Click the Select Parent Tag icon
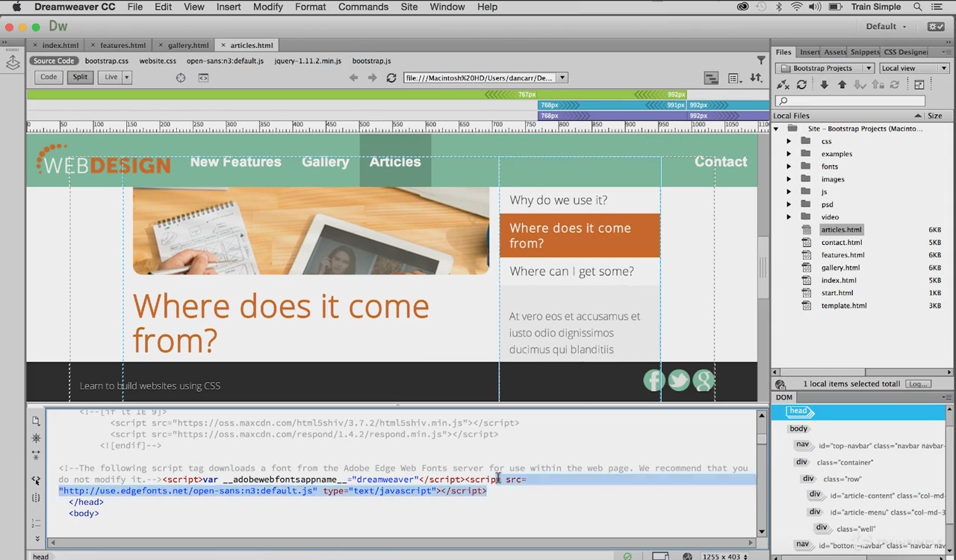Screen dimensions: 956x560 (36, 480)
